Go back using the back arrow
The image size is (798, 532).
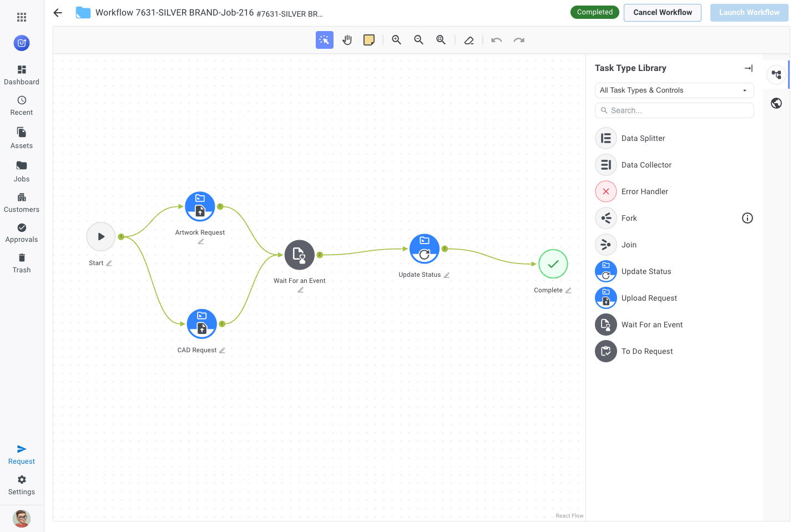[58, 13]
